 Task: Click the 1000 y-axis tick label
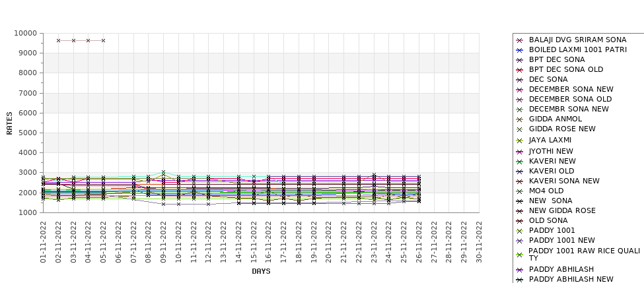pos(28,212)
